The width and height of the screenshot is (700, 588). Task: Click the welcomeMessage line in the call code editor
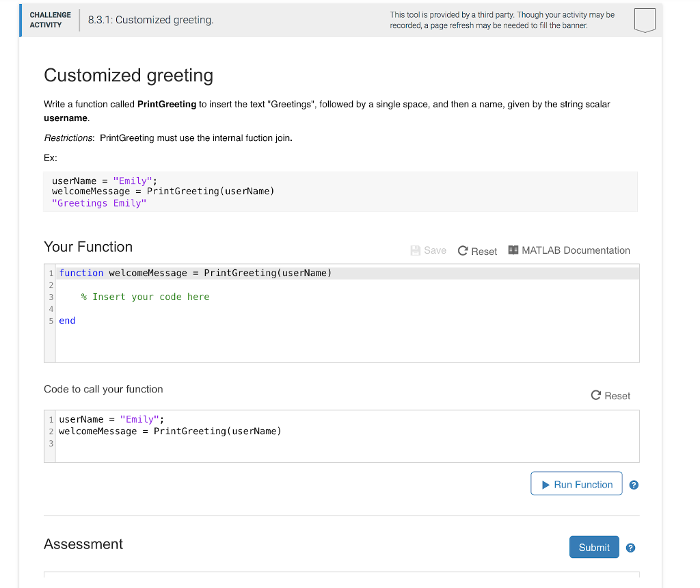170,431
